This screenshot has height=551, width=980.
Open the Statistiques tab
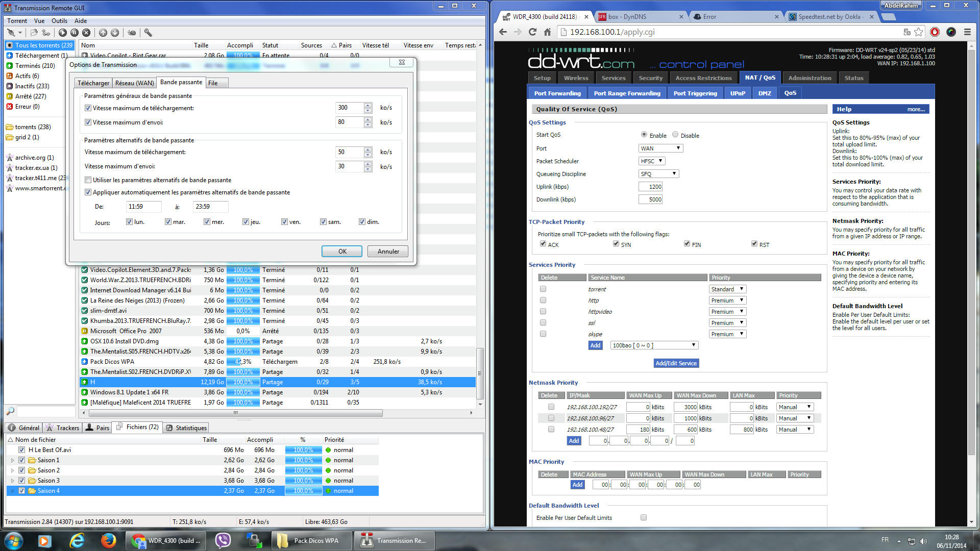point(186,428)
